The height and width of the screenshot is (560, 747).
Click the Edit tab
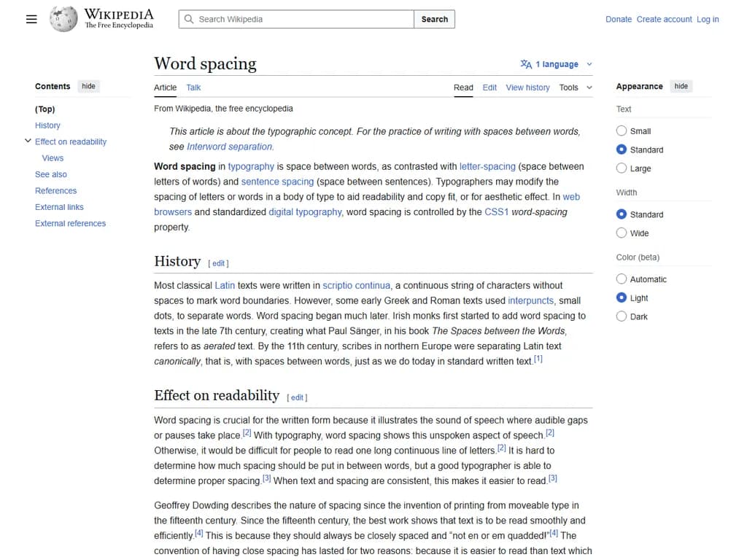(x=489, y=87)
